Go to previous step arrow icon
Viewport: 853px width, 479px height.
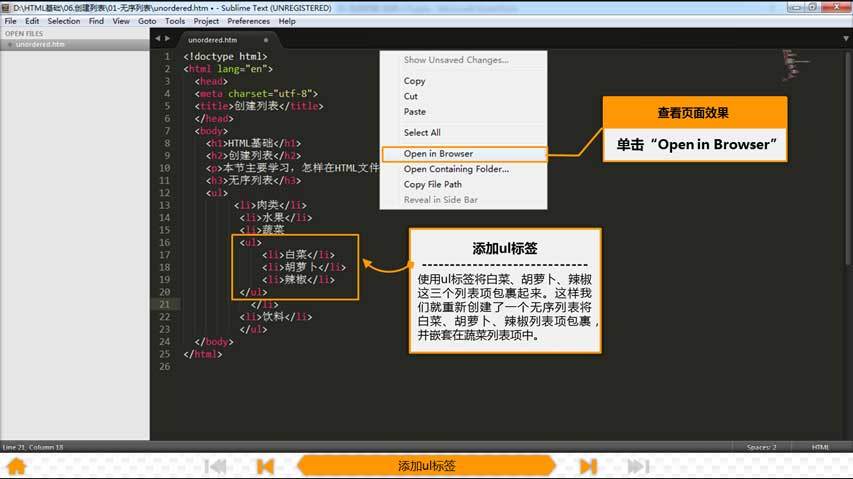[265, 466]
